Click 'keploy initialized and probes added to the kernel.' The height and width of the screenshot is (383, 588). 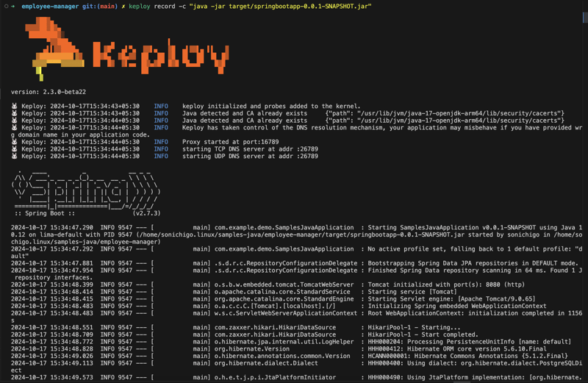point(271,106)
